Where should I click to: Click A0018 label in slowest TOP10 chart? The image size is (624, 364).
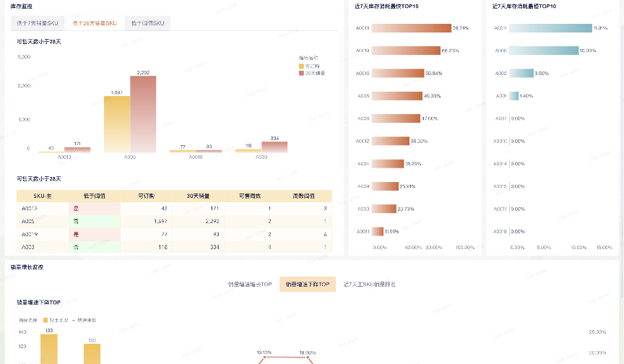(500, 232)
